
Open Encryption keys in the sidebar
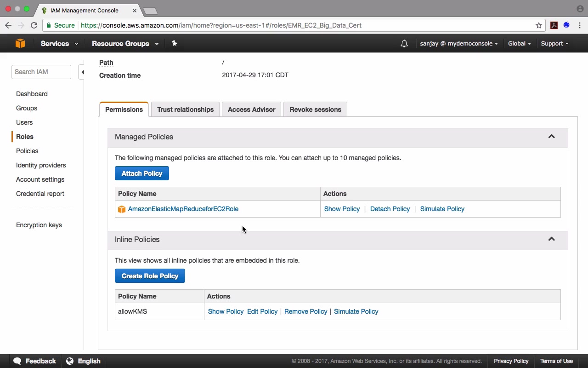point(39,225)
